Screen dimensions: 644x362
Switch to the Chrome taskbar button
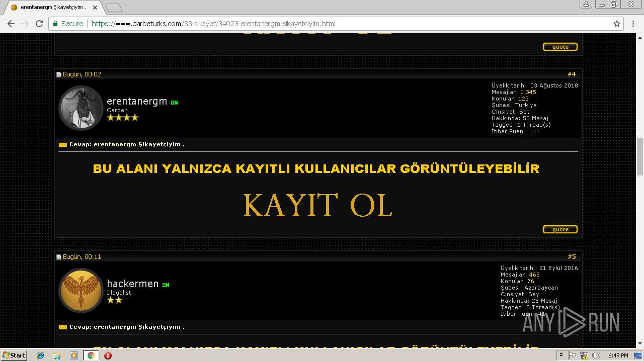pyautogui.click(x=91, y=355)
